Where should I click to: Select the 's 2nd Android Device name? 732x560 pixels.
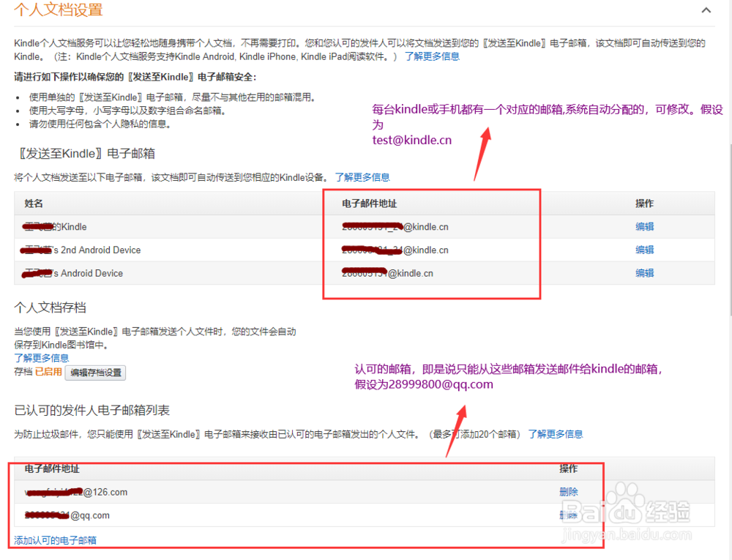[x=81, y=250]
